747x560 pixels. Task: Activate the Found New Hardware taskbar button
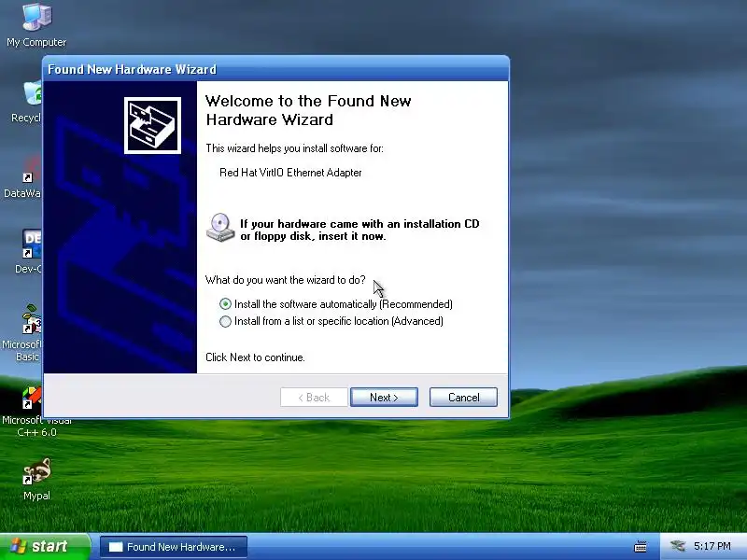174,547
